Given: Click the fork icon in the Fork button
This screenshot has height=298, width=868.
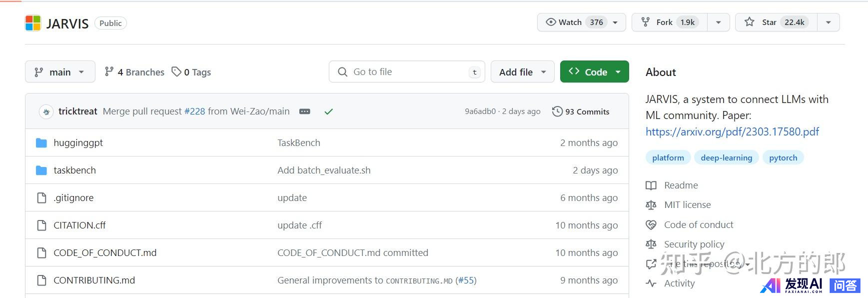Looking at the screenshot, I should pyautogui.click(x=646, y=22).
